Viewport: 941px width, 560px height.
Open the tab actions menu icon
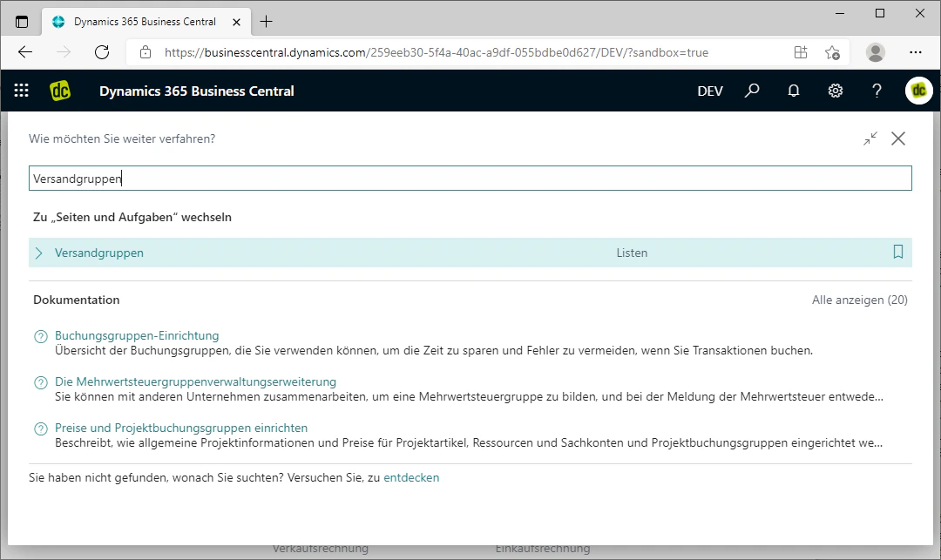22,22
